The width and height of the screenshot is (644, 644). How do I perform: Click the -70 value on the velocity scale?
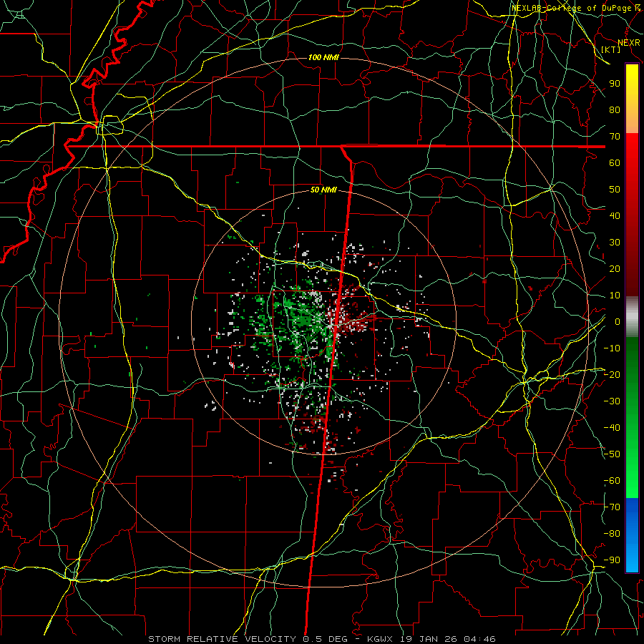pyautogui.click(x=612, y=507)
